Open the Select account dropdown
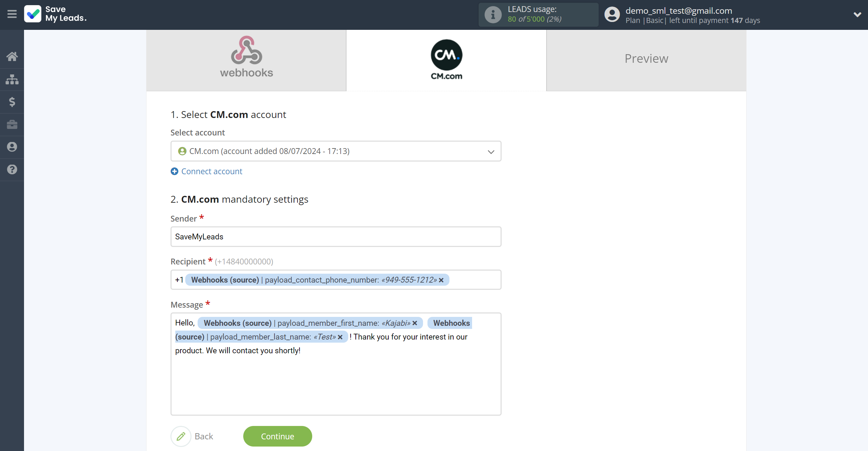Screen dimensions: 868x451 (336, 151)
